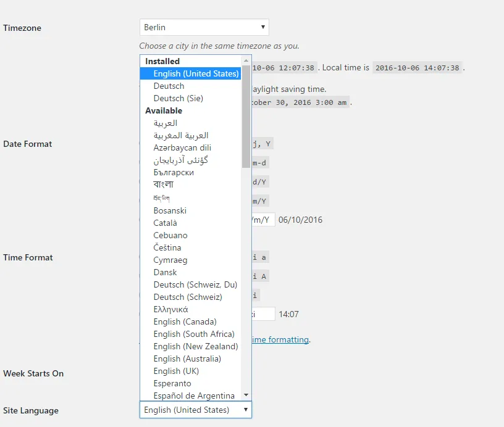Select English (United States) in Installed list
Image resolution: width=504 pixels, height=427 pixels.
coord(190,73)
